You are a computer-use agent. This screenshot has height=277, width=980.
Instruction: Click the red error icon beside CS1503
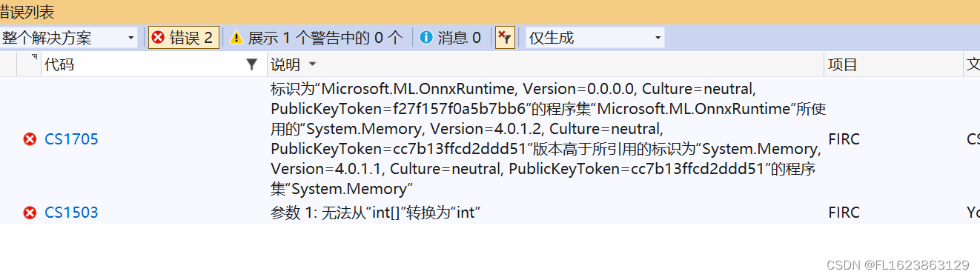30,213
